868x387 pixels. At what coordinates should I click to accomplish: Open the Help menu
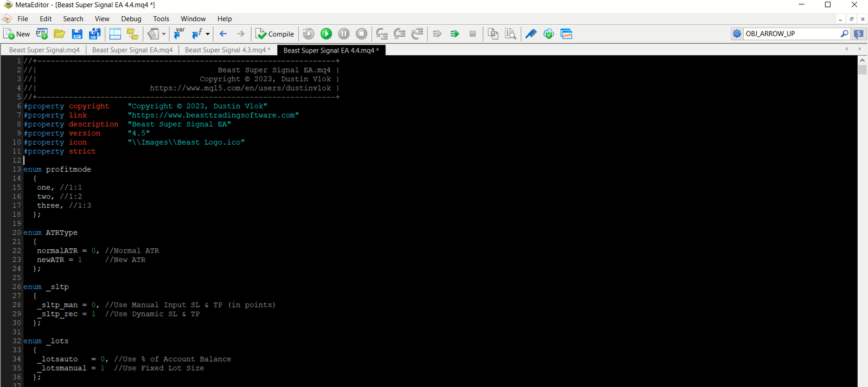tap(225, 18)
